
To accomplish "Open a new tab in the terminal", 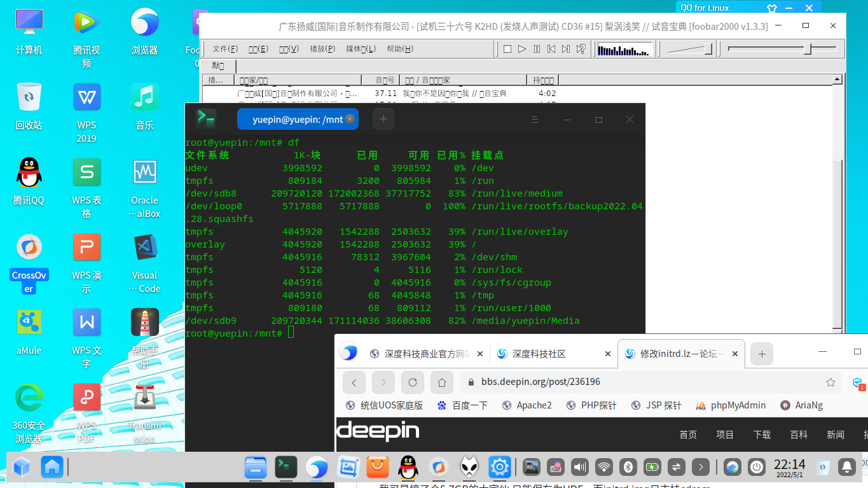I will point(383,119).
